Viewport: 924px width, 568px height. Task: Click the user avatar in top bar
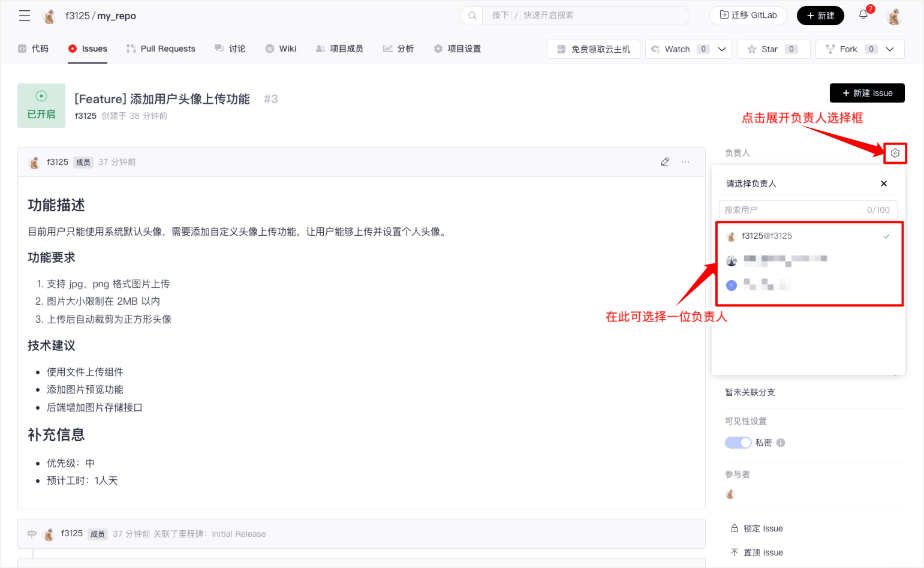pyautogui.click(x=894, y=16)
